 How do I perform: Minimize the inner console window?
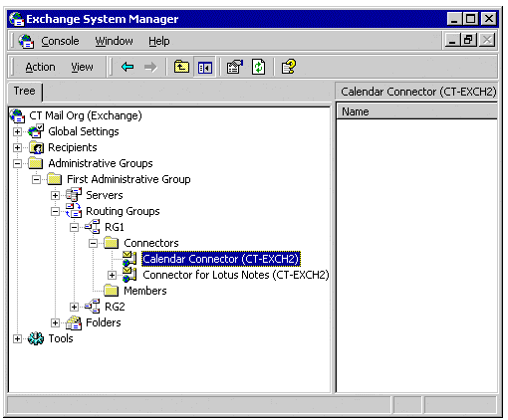[453, 40]
